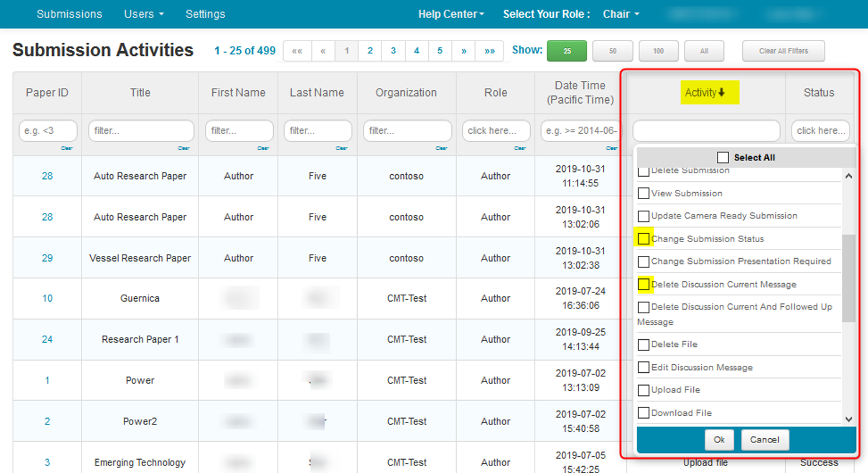Check Delete Discussion Current Message
Image resolution: width=868 pixels, height=473 pixels.
click(643, 284)
